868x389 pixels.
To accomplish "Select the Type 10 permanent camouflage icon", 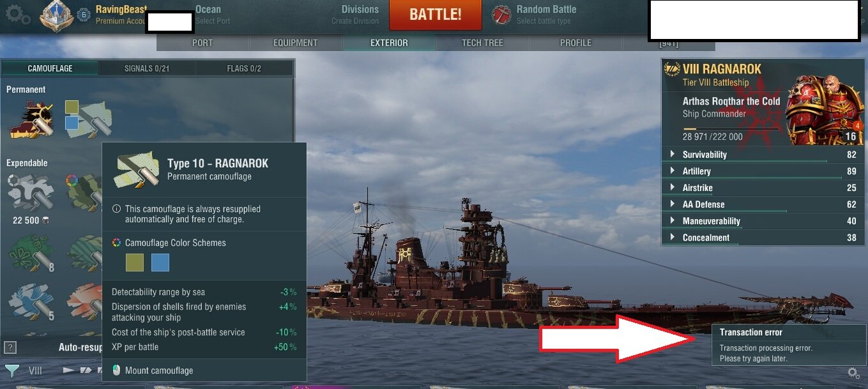I will tap(88, 116).
